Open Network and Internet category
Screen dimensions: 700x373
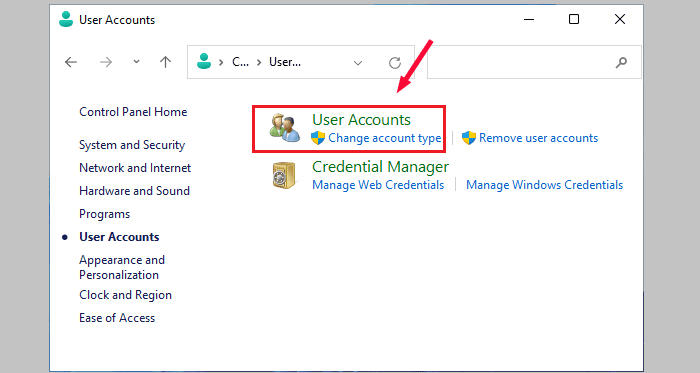pyautogui.click(x=135, y=168)
